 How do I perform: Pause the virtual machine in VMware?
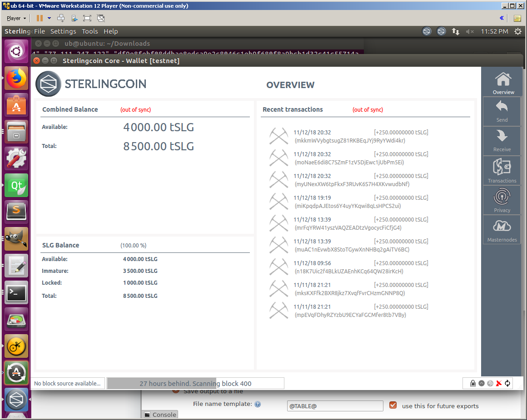40,18
